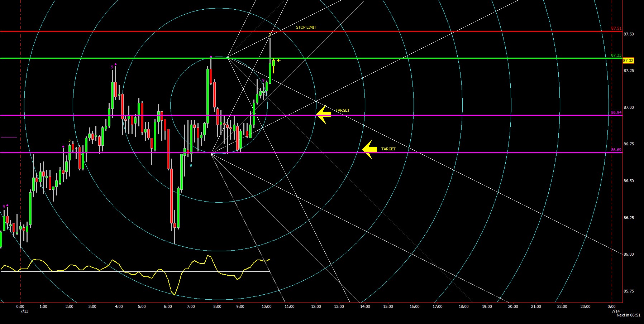This screenshot has width=644, height=324.
Task: Click the 7/14 date label
Action: [x=615, y=311]
